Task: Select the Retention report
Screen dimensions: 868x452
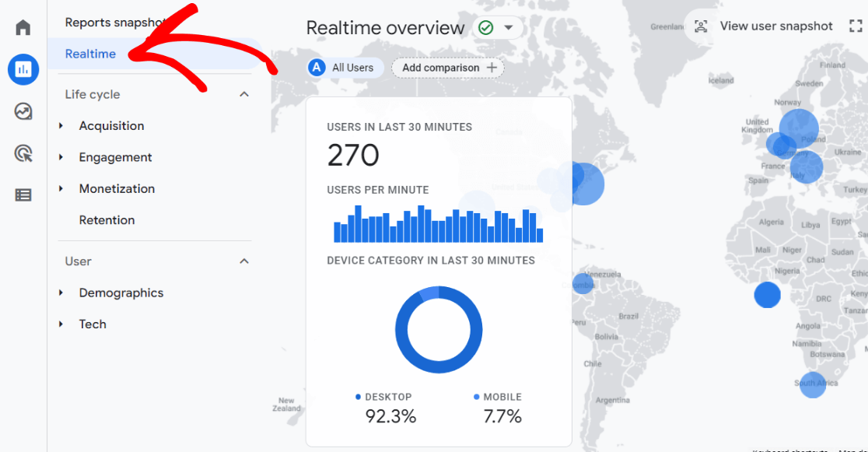Action: (107, 219)
